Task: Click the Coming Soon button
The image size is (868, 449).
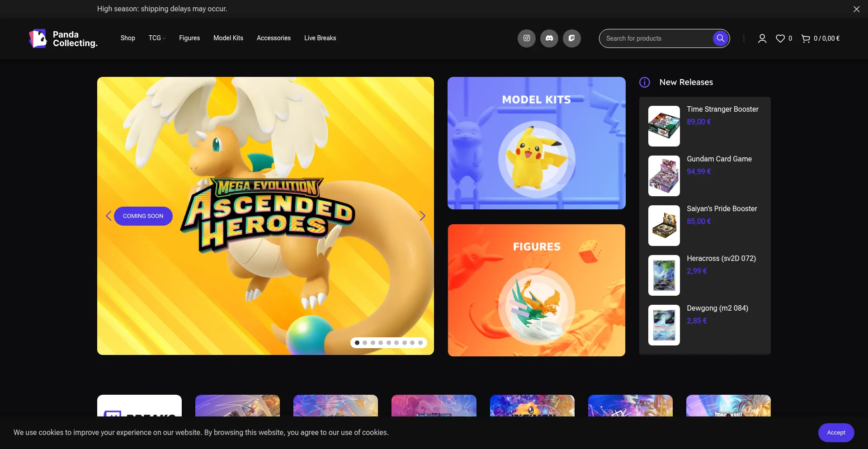Action: [143, 216]
